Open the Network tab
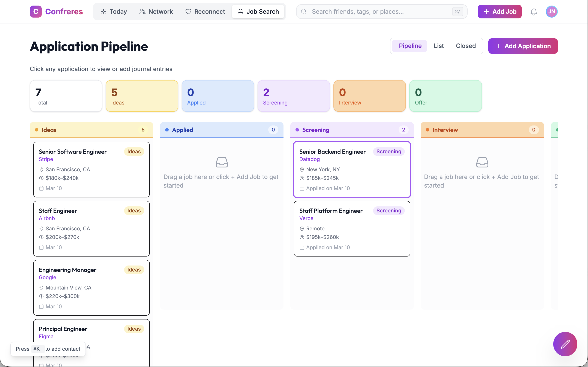The height and width of the screenshot is (367, 588). (x=156, y=11)
